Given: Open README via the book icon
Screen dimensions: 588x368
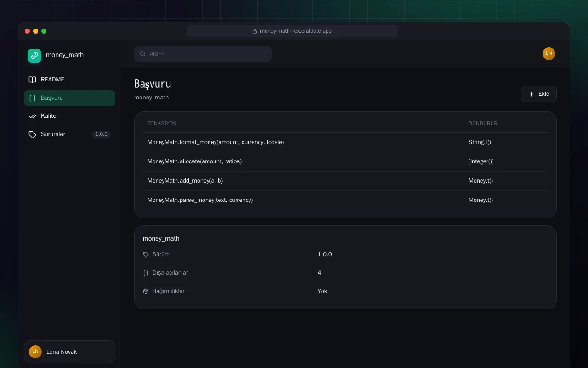Looking at the screenshot, I should [32, 80].
